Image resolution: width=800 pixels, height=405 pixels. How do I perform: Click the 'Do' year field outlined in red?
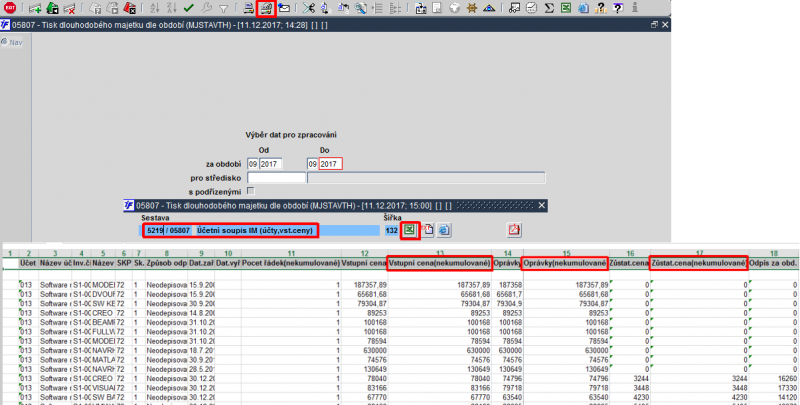click(x=331, y=164)
